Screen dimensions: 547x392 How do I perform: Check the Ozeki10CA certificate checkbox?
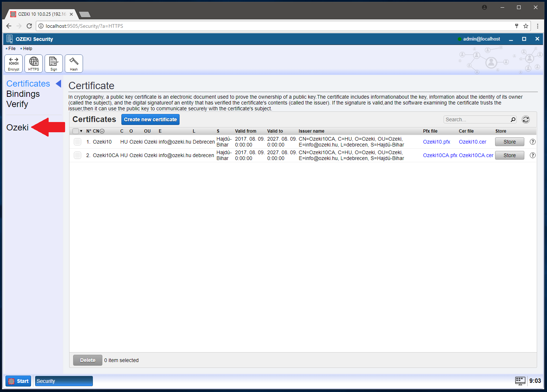click(x=78, y=155)
